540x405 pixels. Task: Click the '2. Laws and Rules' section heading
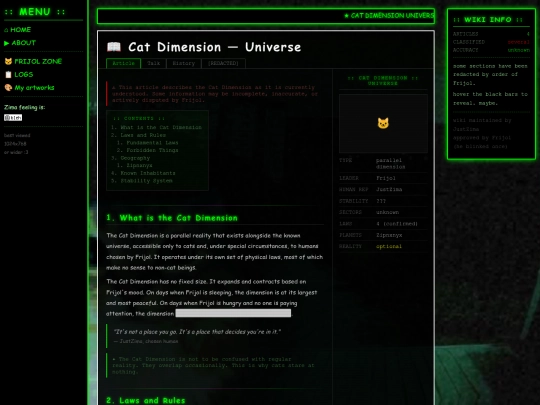click(x=146, y=401)
